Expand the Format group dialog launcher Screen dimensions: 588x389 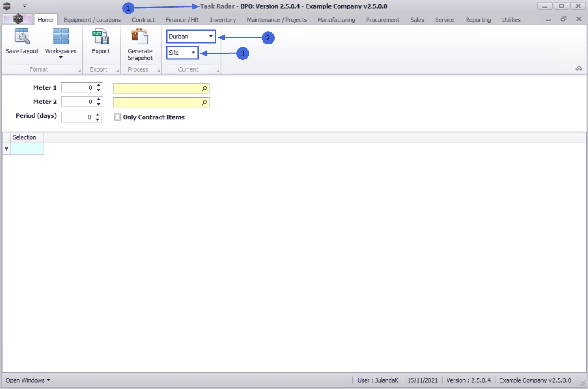(x=79, y=71)
